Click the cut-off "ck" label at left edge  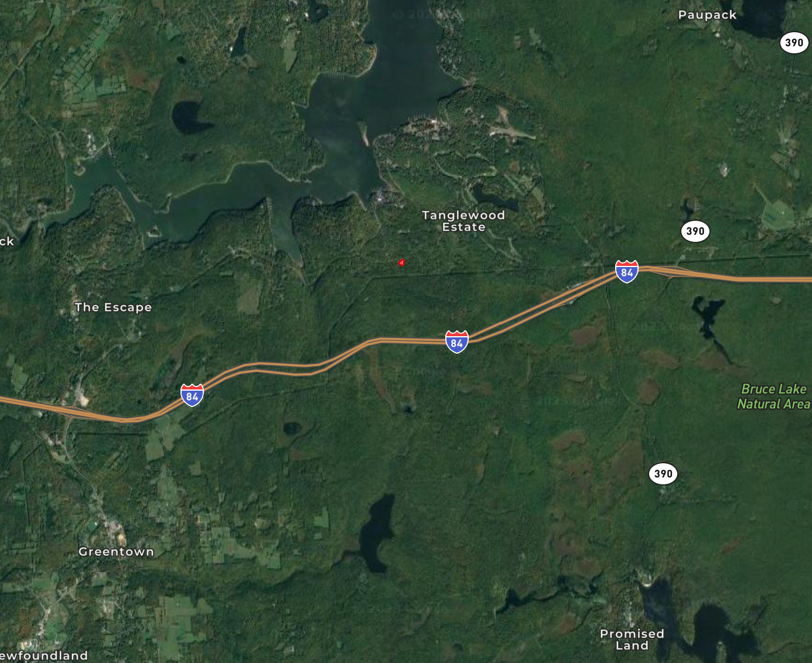(6, 241)
